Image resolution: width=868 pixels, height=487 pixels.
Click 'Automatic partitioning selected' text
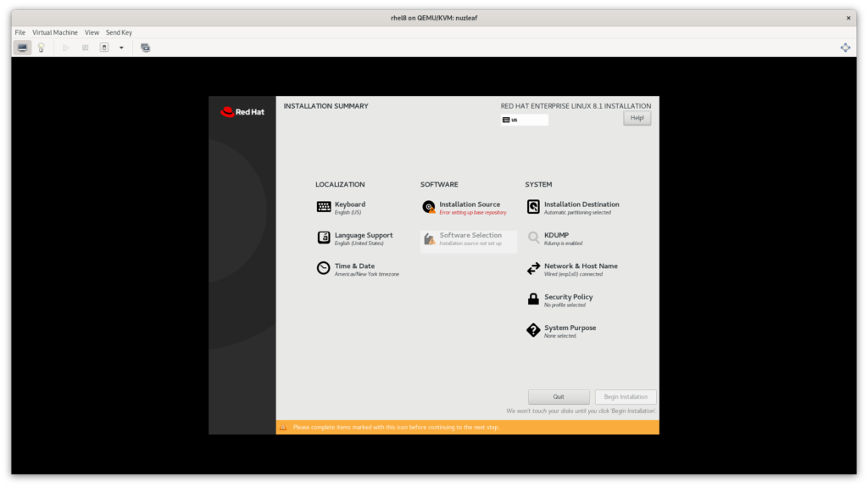[577, 213]
